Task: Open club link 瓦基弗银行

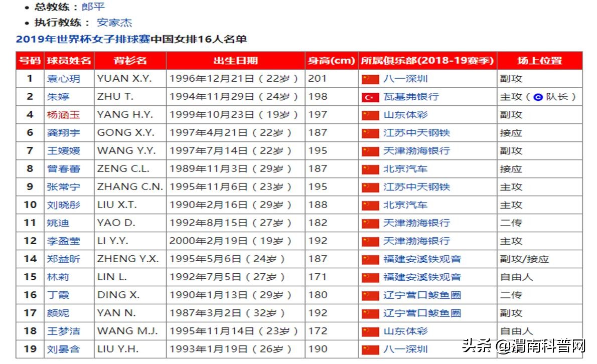Action: coord(411,97)
